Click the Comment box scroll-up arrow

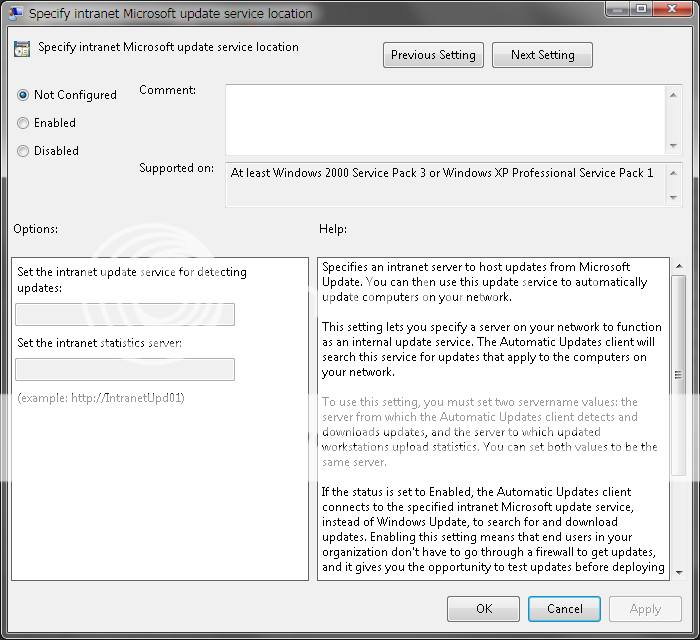[674, 95]
